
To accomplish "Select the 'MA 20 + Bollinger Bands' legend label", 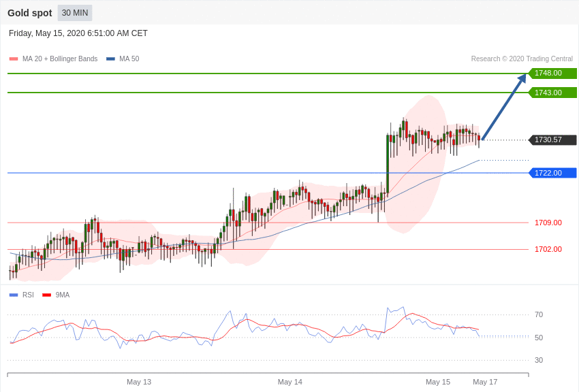I will pyautogui.click(x=60, y=59).
